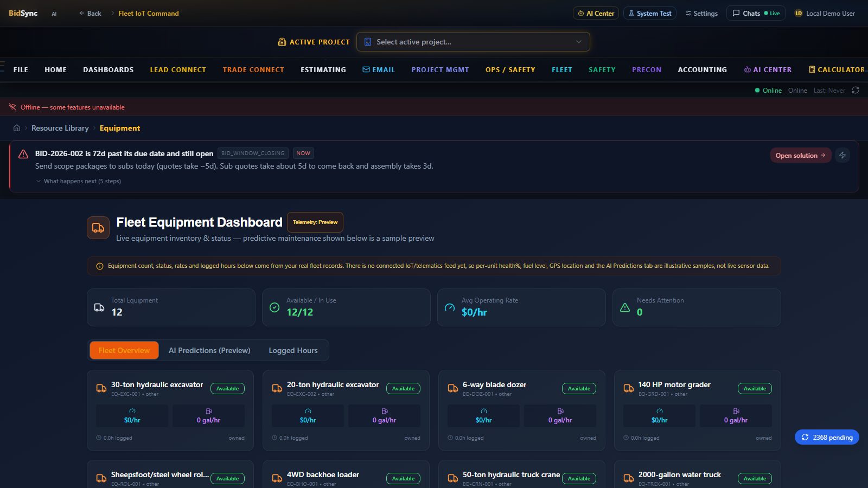Click the truck icon beside Fleet Equipment Dashboard
The width and height of the screenshot is (868, 488).
[98, 228]
